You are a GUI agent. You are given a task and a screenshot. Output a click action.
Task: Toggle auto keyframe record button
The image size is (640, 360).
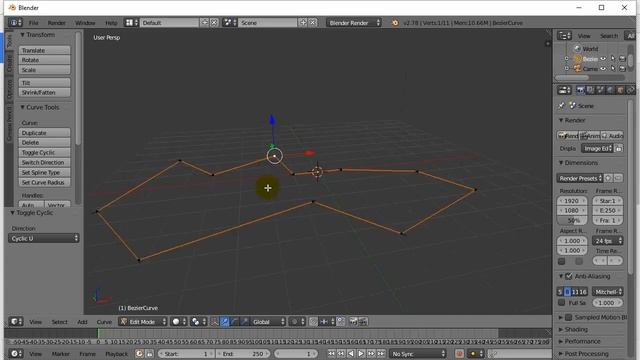coord(459,353)
